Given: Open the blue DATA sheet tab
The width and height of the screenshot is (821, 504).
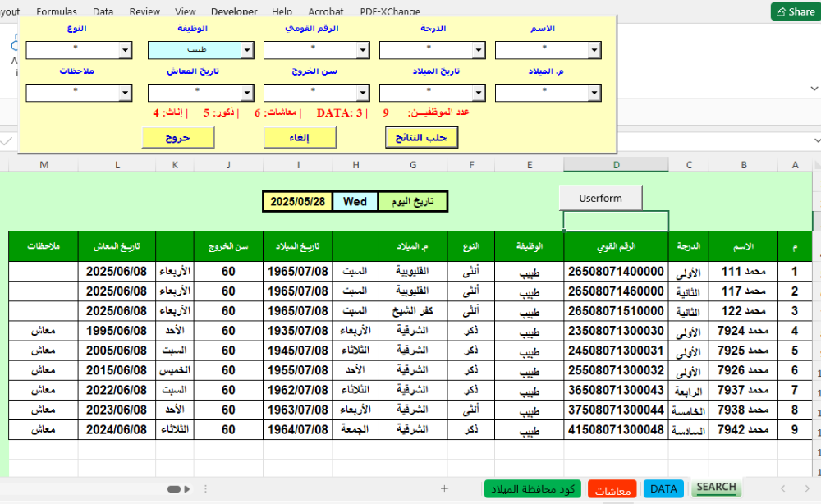Looking at the screenshot, I should point(663,489).
